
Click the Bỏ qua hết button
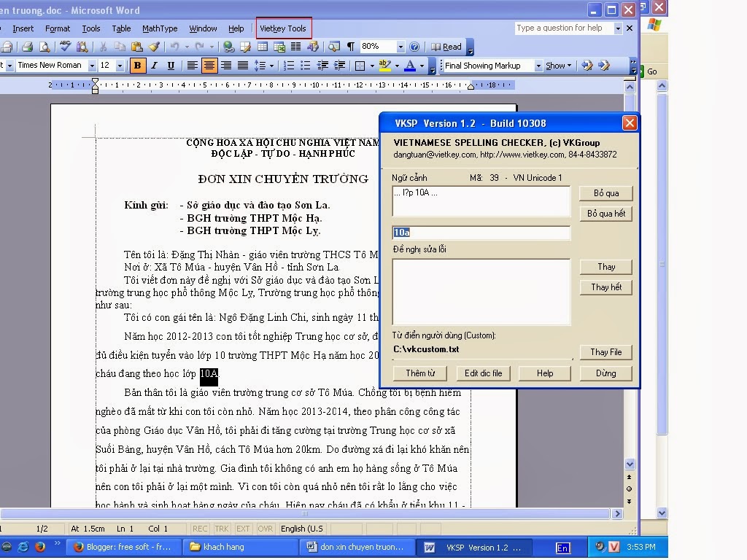click(x=606, y=214)
